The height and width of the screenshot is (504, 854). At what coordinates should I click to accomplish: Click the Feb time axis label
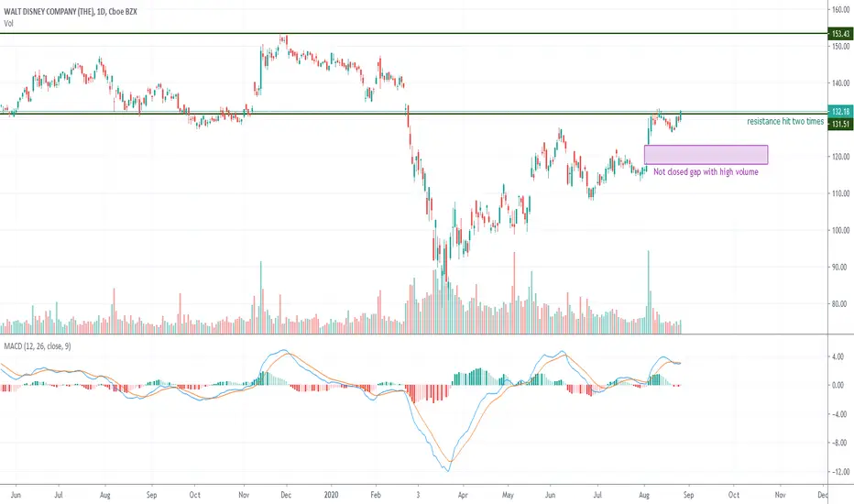coord(376,495)
